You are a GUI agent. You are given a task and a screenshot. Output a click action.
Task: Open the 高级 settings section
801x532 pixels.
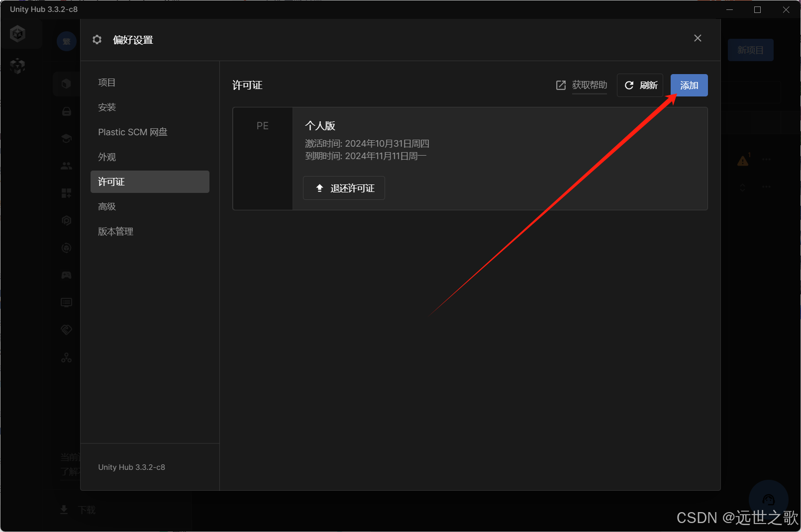pyautogui.click(x=150, y=207)
